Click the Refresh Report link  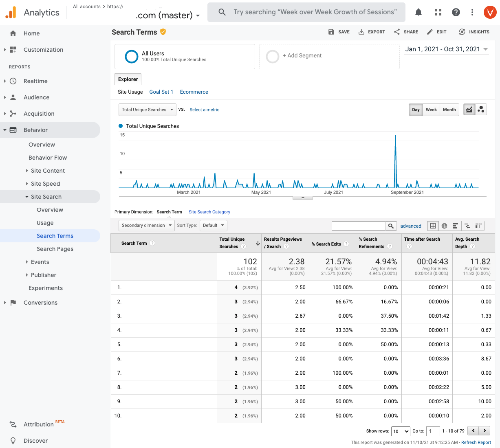click(x=476, y=442)
